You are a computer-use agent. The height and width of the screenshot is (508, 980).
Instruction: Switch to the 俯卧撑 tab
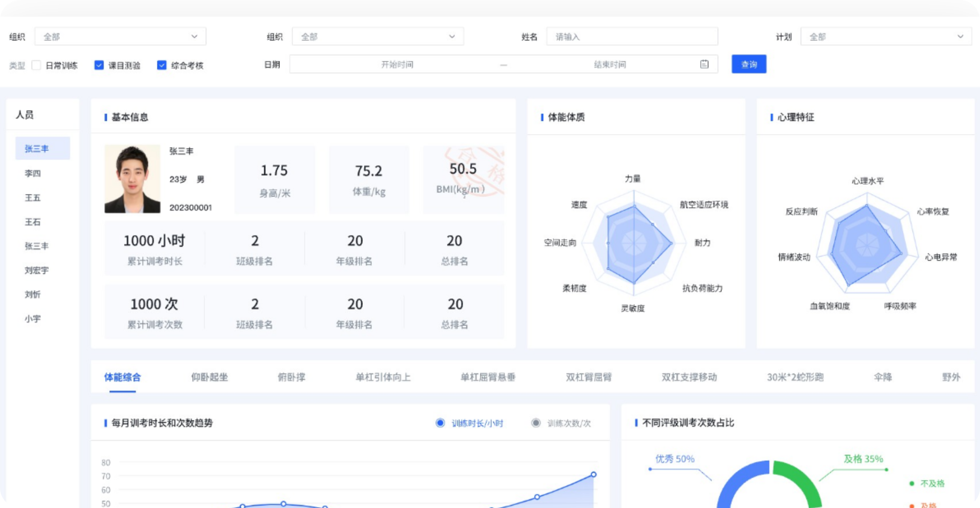click(291, 377)
